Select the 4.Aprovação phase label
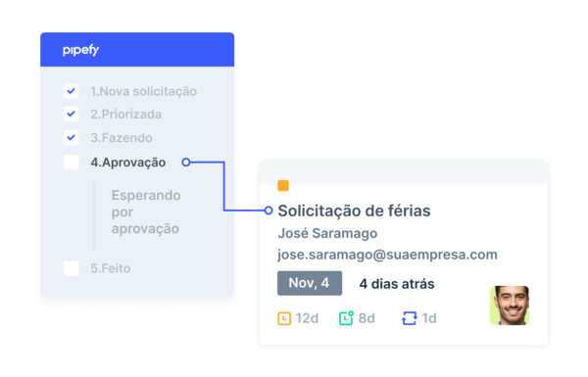Screen dimensions: 588x377 coord(128,163)
